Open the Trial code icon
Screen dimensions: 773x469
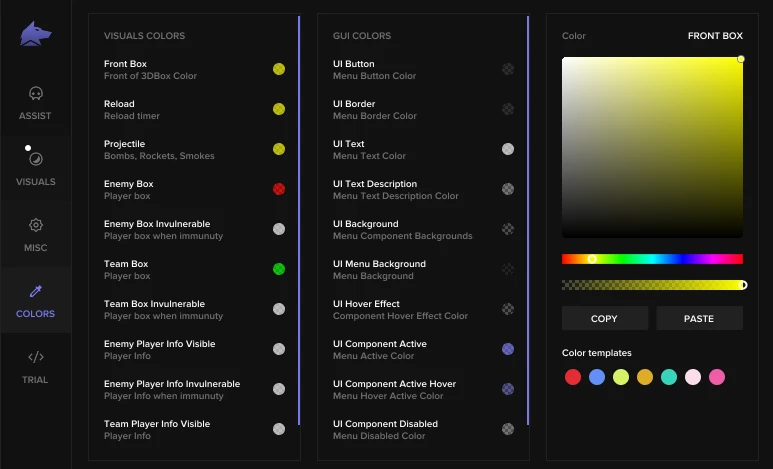coord(35,357)
